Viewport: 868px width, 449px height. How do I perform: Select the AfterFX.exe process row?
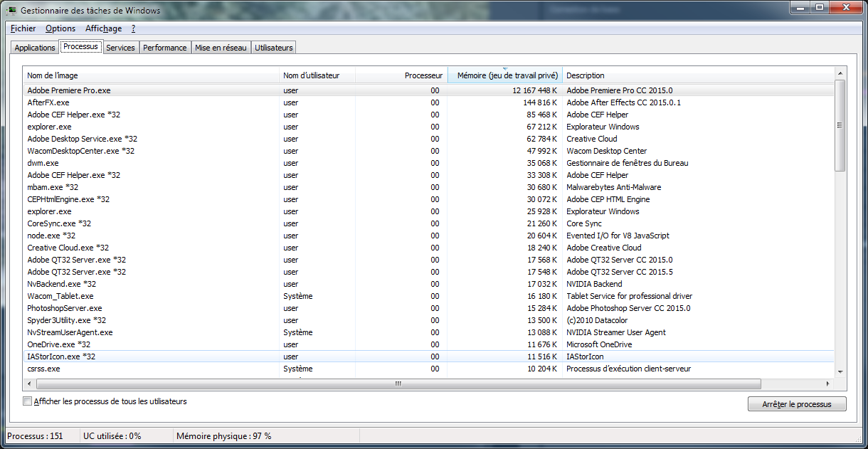tap(428, 102)
